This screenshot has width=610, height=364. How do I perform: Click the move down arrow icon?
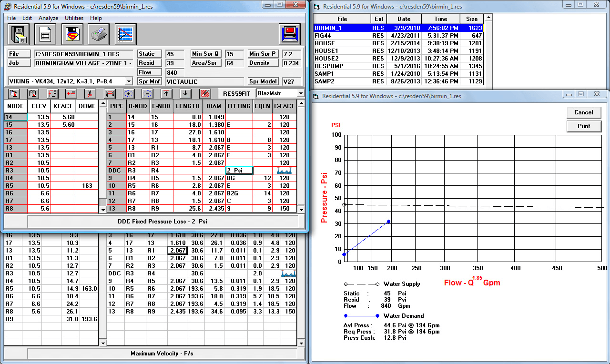coord(185,93)
